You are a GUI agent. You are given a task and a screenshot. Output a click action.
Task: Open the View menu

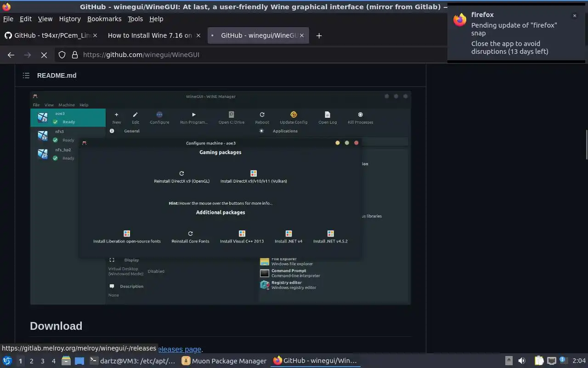(x=45, y=19)
